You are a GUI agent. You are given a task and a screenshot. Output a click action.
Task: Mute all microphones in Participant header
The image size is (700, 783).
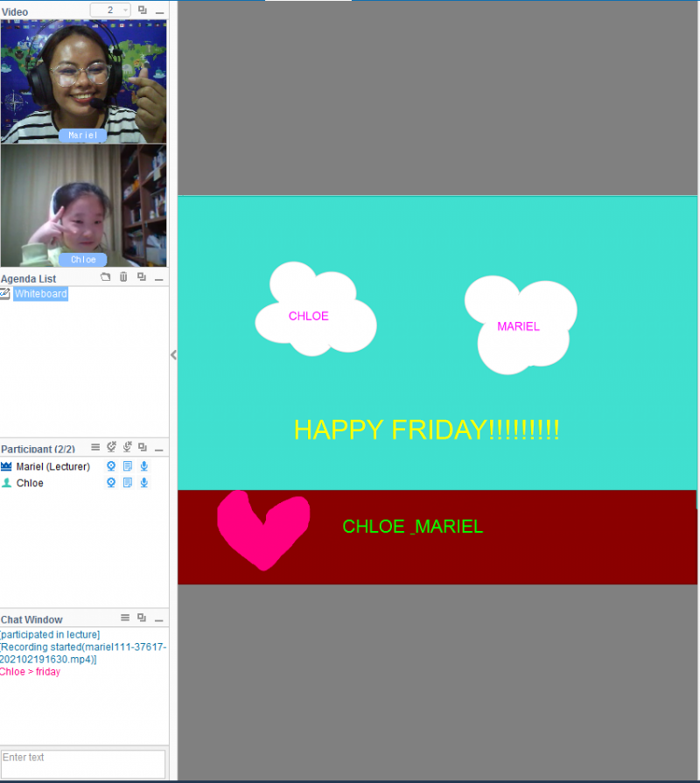click(x=127, y=448)
